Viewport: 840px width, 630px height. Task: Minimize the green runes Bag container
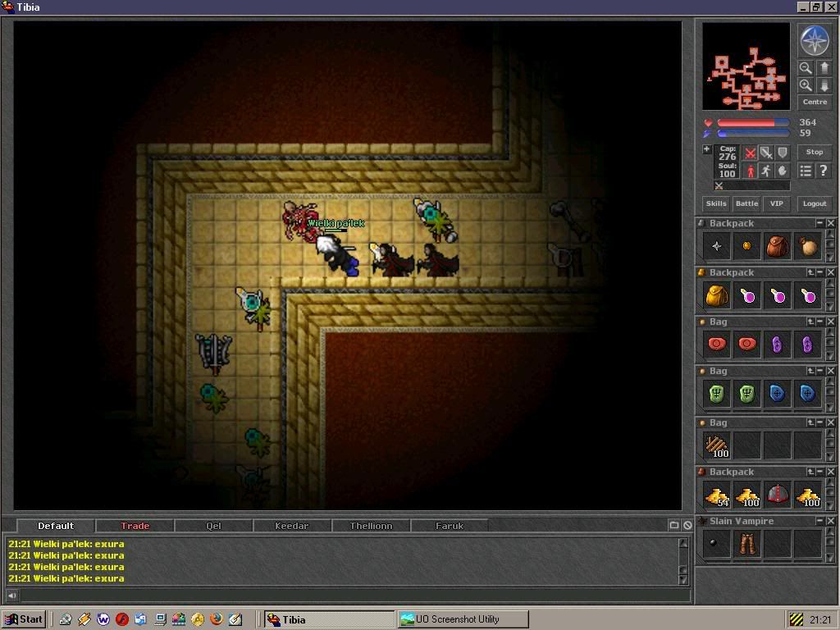click(819, 371)
